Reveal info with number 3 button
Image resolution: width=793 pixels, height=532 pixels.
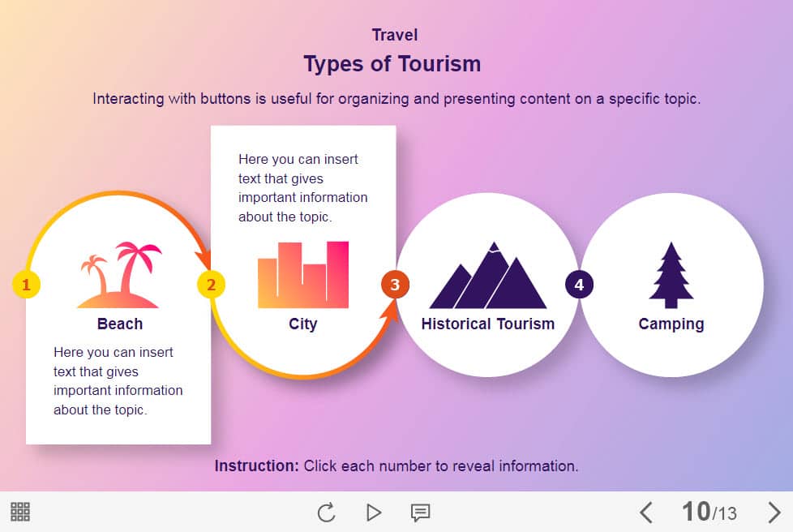click(x=395, y=285)
